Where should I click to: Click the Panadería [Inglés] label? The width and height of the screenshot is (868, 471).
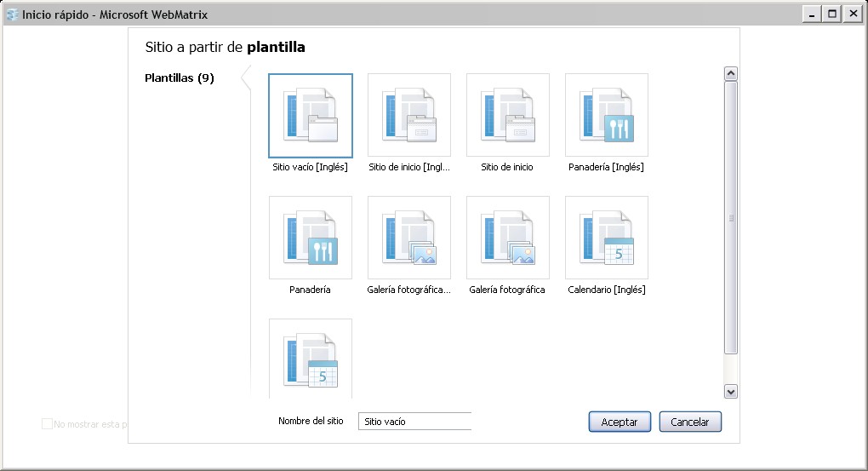pyautogui.click(x=606, y=167)
